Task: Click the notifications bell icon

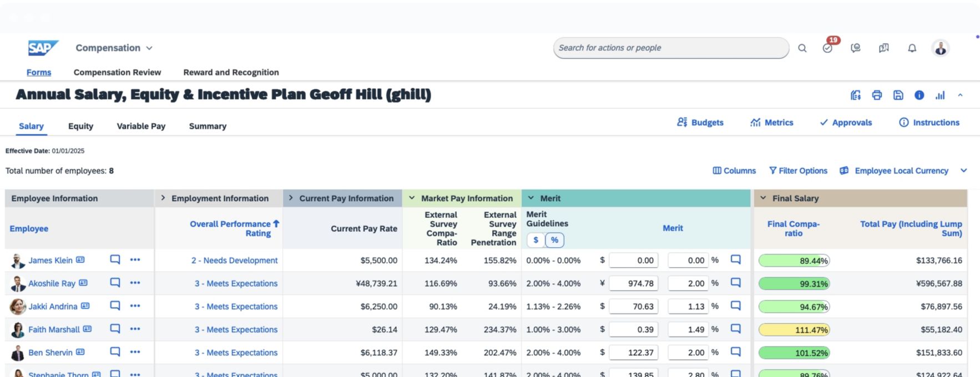Action: (912, 48)
